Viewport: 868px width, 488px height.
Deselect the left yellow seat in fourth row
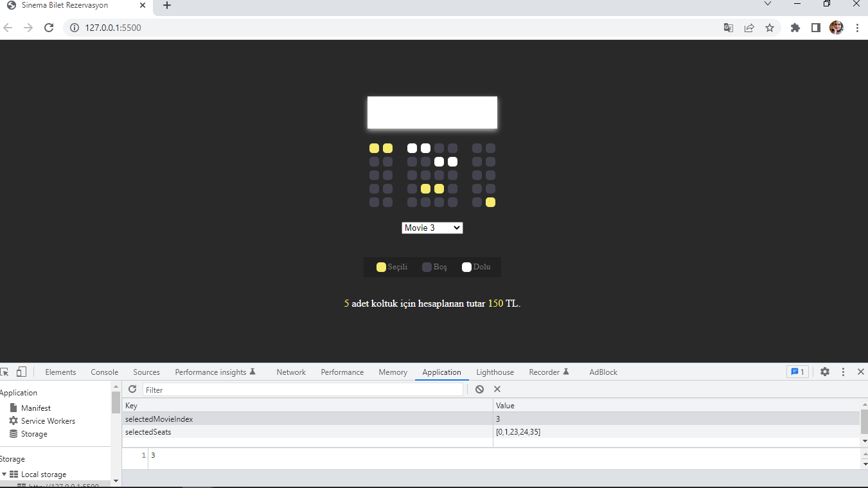coord(425,189)
